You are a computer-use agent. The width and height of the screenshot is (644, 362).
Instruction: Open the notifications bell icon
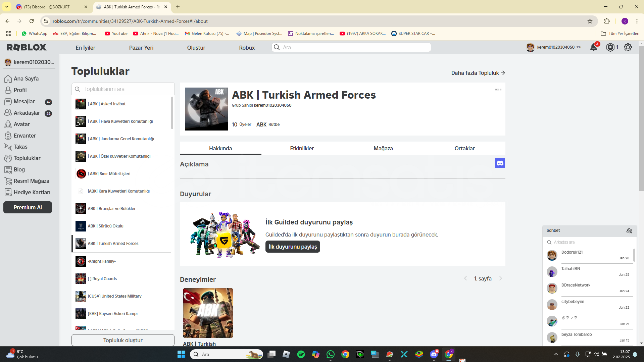click(594, 47)
